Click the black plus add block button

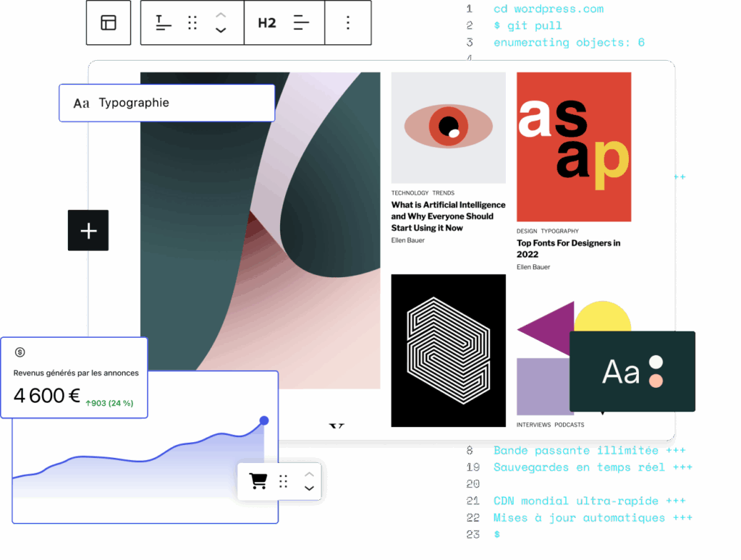coord(88,231)
